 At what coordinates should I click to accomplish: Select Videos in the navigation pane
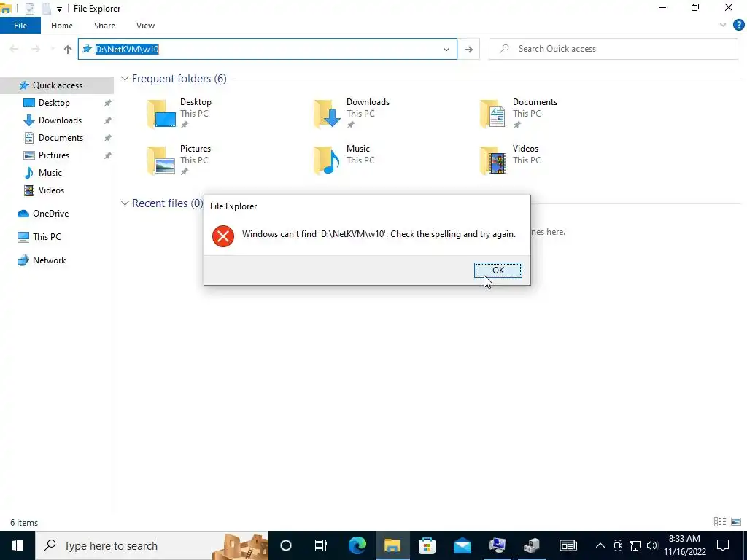(51, 190)
